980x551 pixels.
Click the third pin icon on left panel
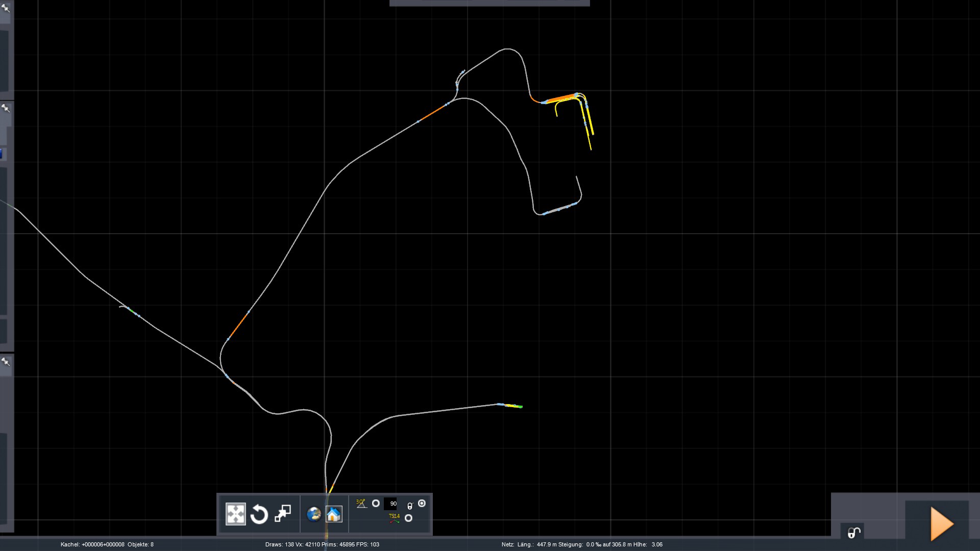pyautogui.click(x=6, y=362)
